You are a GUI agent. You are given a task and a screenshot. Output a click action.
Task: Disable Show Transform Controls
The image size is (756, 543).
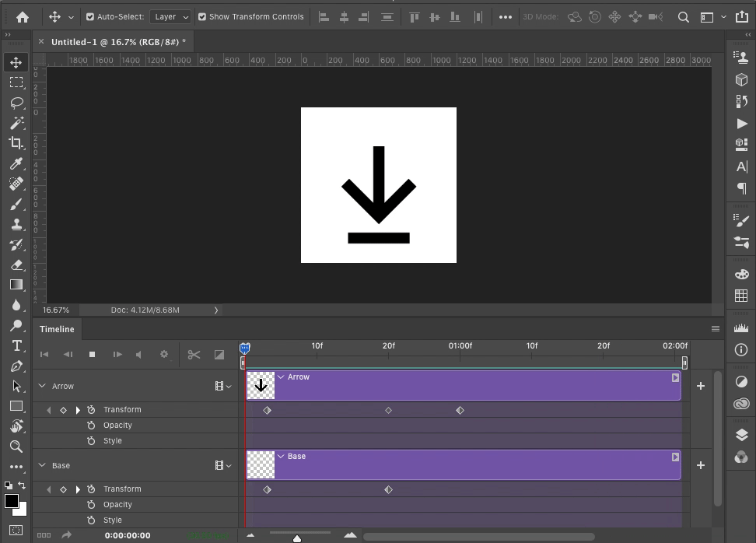click(201, 16)
